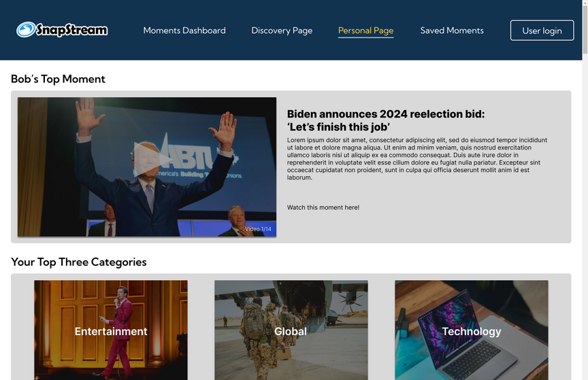Click the User login button
The height and width of the screenshot is (380, 588).
coord(542,31)
